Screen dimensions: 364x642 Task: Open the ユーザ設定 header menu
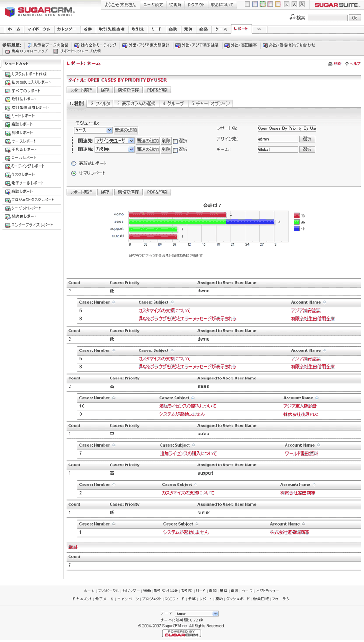click(x=153, y=4)
